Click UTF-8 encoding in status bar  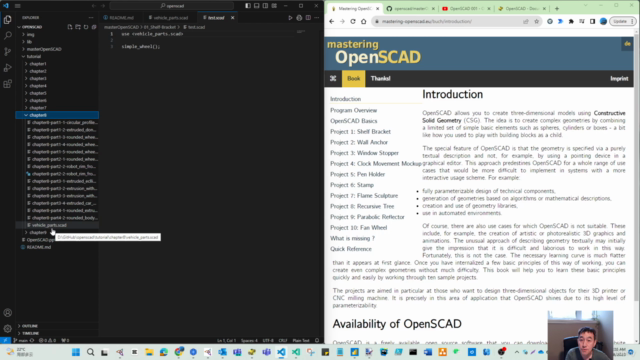(268, 340)
